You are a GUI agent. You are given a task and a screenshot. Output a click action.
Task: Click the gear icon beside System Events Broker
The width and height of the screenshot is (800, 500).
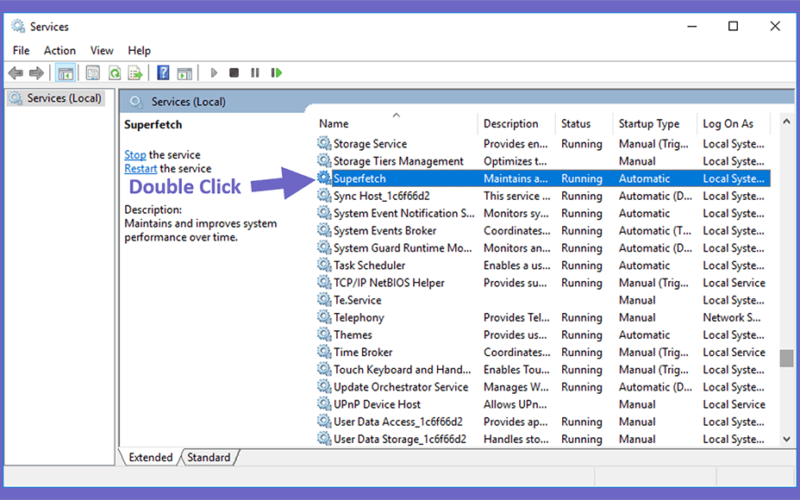tap(324, 230)
